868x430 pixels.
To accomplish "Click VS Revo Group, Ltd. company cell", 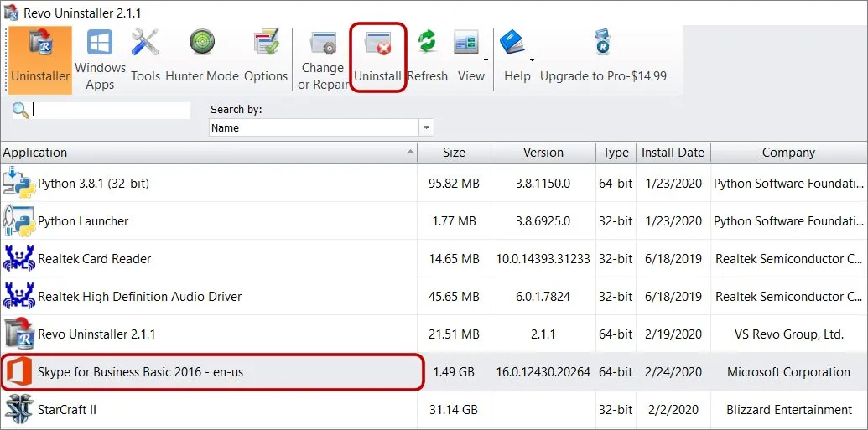I will [x=788, y=334].
